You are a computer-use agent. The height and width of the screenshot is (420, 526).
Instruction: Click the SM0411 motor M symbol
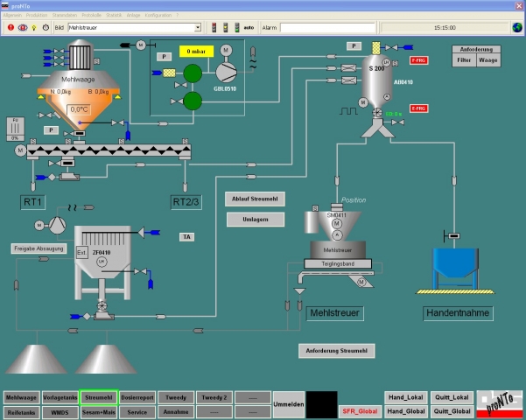337,224
